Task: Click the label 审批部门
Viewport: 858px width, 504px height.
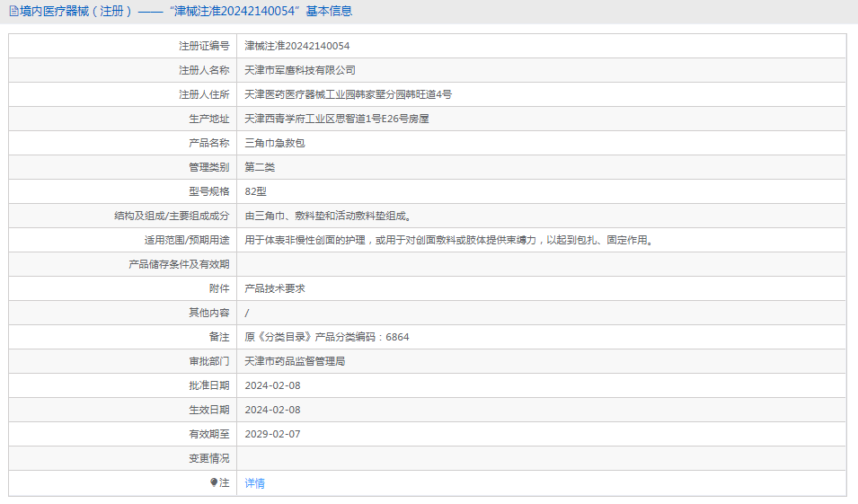Action: pos(209,361)
